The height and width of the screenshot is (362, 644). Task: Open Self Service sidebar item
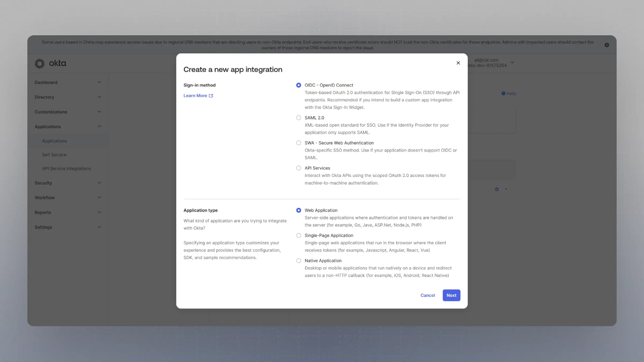click(54, 155)
